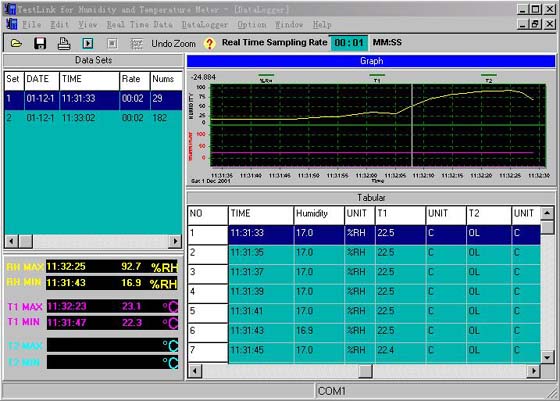Click the blue Graph title bar
The height and width of the screenshot is (401, 560).
click(x=371, y=61)
